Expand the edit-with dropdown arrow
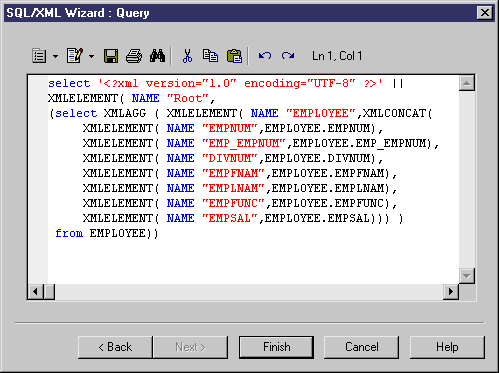 click(x=91, y=56)
